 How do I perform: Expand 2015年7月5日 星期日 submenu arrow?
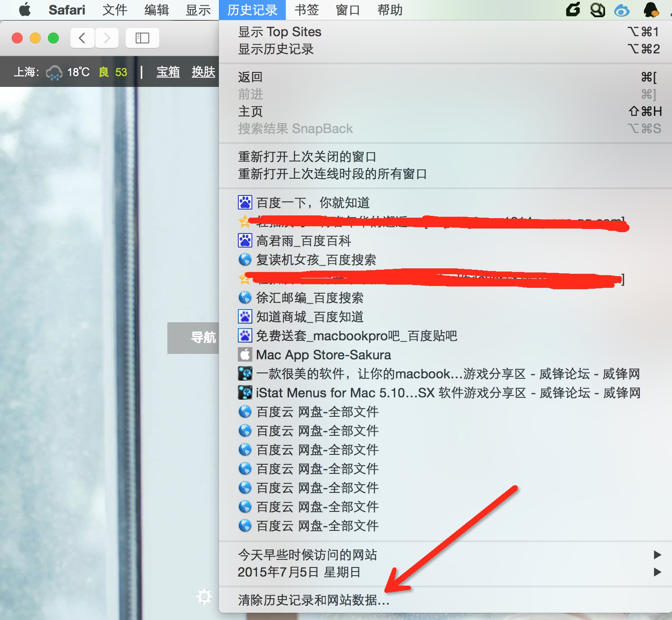coord(658,572)
